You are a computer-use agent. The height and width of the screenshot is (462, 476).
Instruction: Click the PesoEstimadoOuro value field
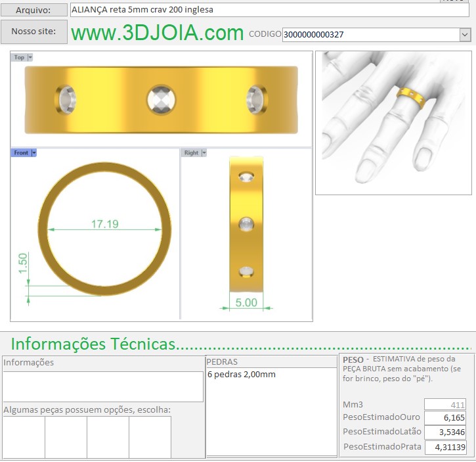[445, 418]
